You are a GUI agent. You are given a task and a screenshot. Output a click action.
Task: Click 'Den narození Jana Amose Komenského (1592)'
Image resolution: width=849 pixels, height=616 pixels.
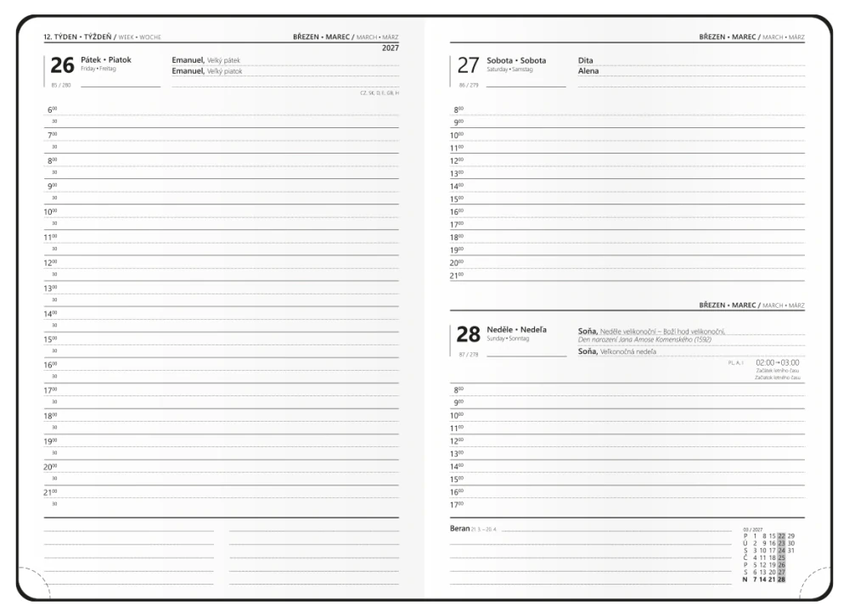click(644, 340)
